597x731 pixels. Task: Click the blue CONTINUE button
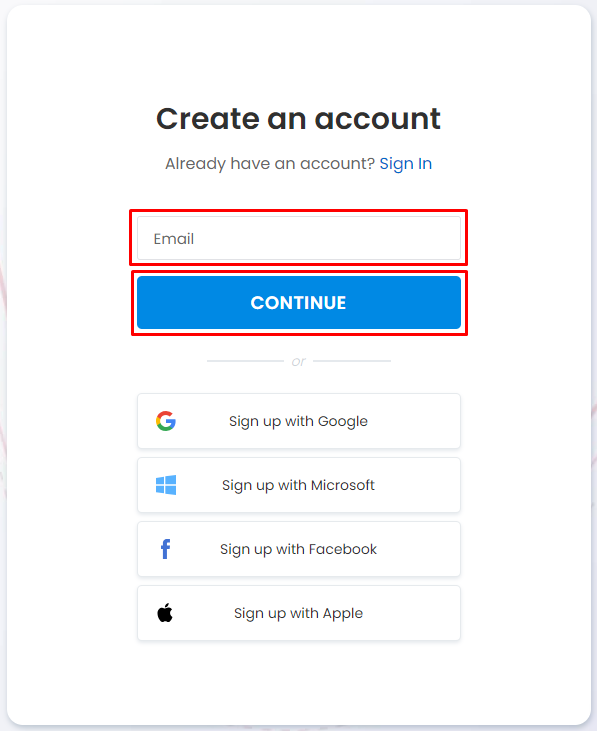[299, 303]
